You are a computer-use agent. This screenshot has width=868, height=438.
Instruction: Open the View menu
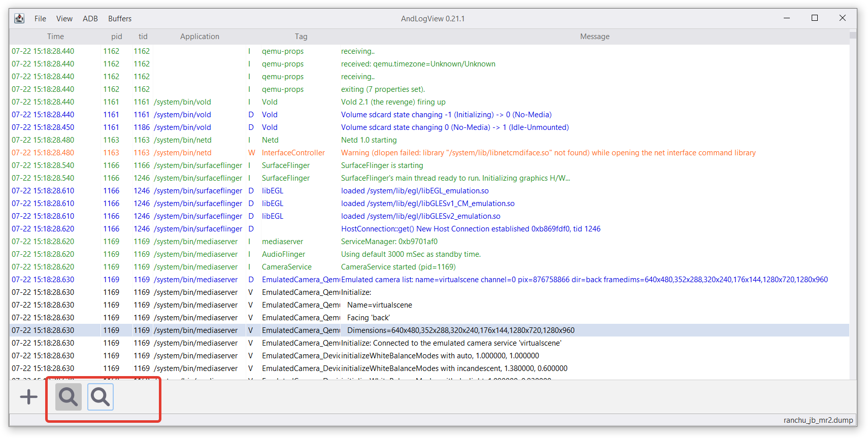pos(64,19)
